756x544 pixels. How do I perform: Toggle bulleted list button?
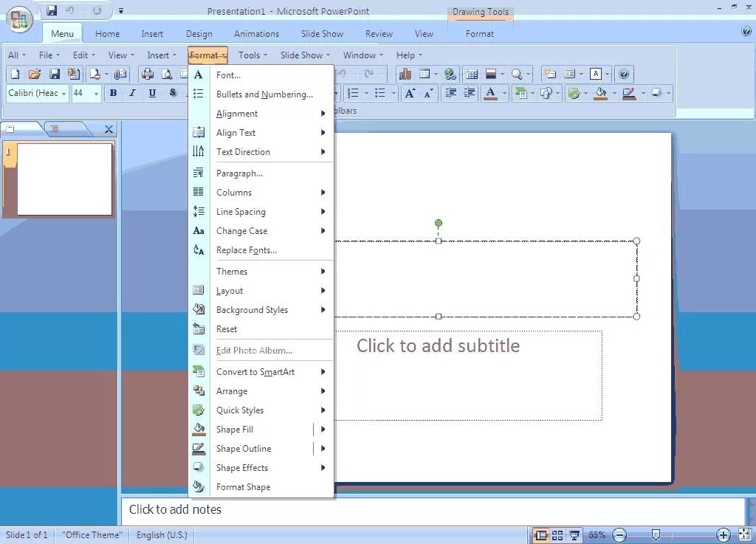pyautogui.click(x=380, y=93)
